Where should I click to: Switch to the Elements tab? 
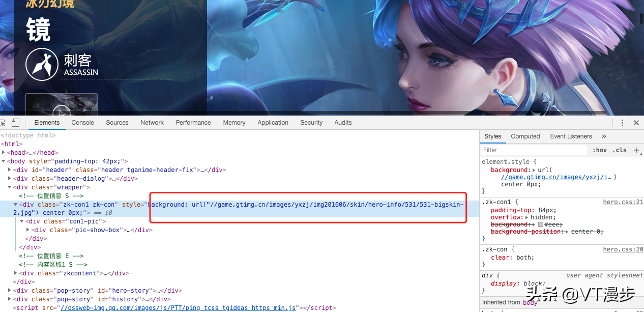tap(47, 123)
